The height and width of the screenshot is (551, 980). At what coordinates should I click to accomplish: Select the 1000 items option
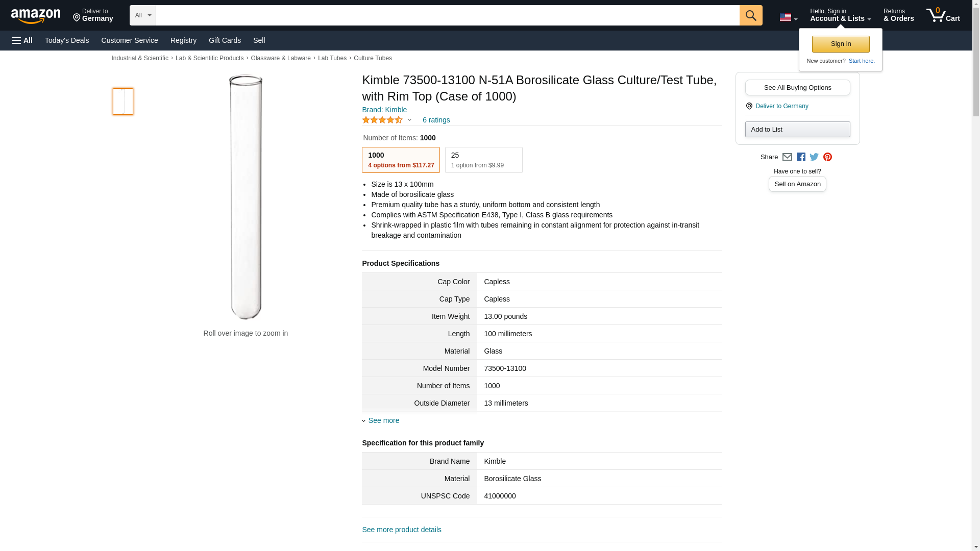coord(401,160)
